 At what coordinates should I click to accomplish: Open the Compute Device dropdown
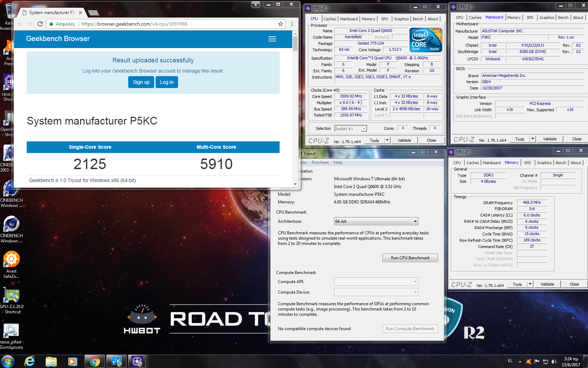(x=376, y=292)
